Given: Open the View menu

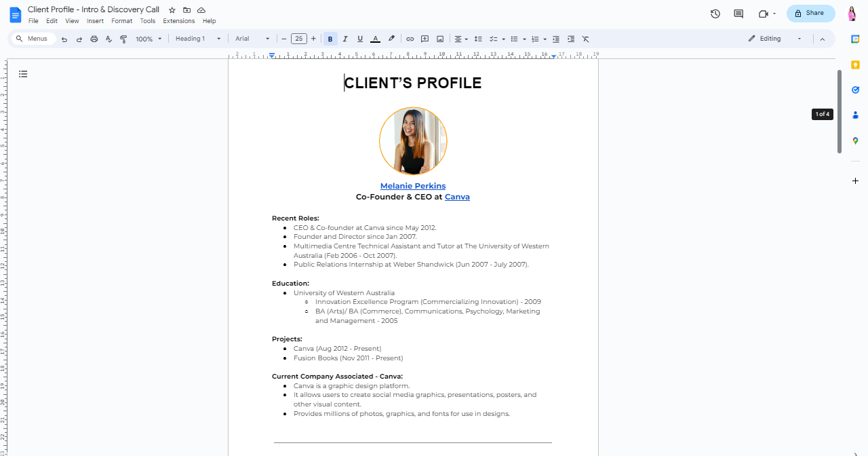Looking at the screenshot, I should 72,21.
